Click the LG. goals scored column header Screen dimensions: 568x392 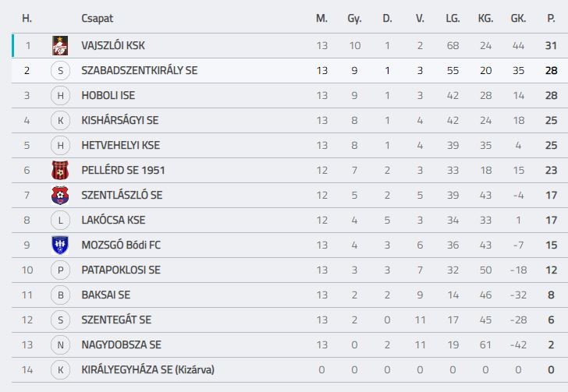tap(453, 19)
